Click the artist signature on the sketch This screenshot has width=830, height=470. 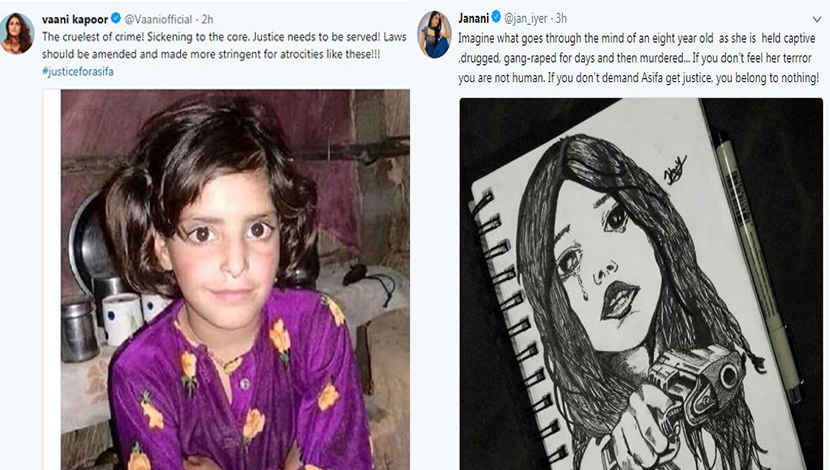click(675, 170)
